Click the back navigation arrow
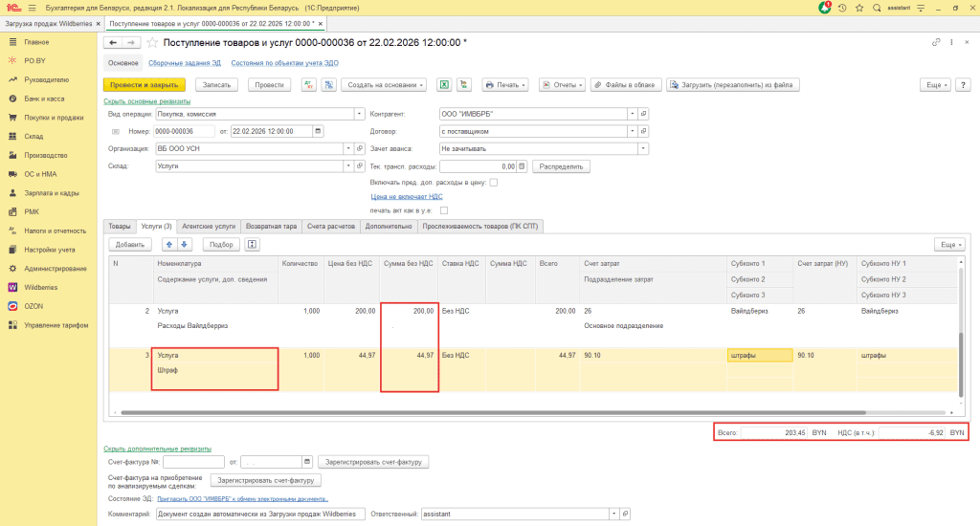This screenshot has width=980, height=526. (112, 43)
